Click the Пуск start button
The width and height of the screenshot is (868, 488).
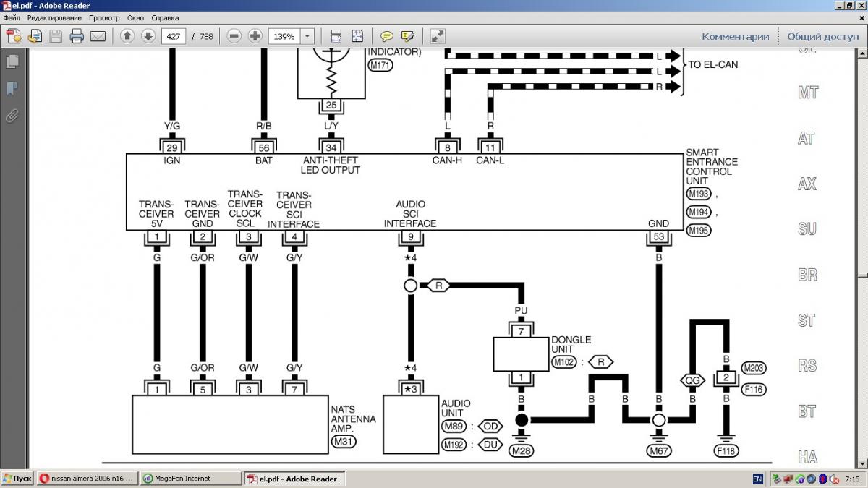pos(17,479)
